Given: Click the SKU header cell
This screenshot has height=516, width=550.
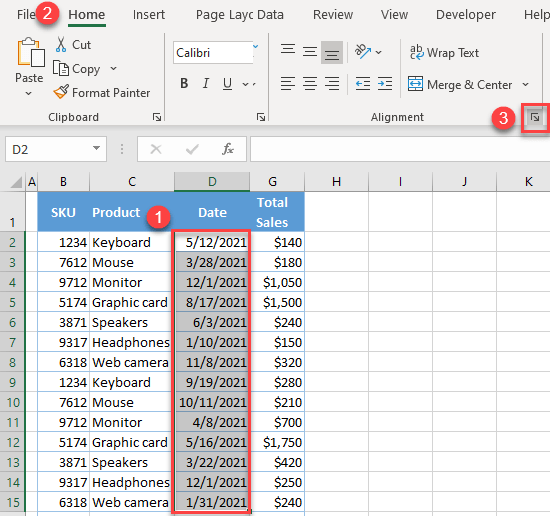Looking at the screenshot, I should tap(63, 212).
